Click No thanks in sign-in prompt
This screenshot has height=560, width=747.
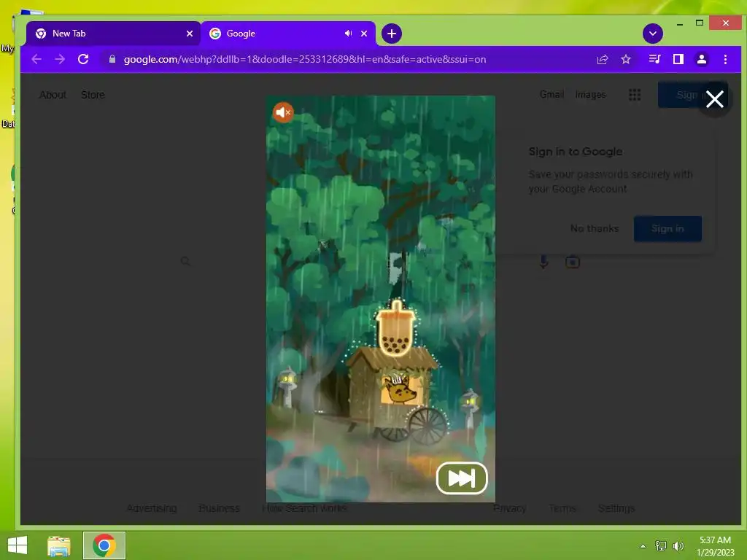pyautogui.click(x=595, y=228)
